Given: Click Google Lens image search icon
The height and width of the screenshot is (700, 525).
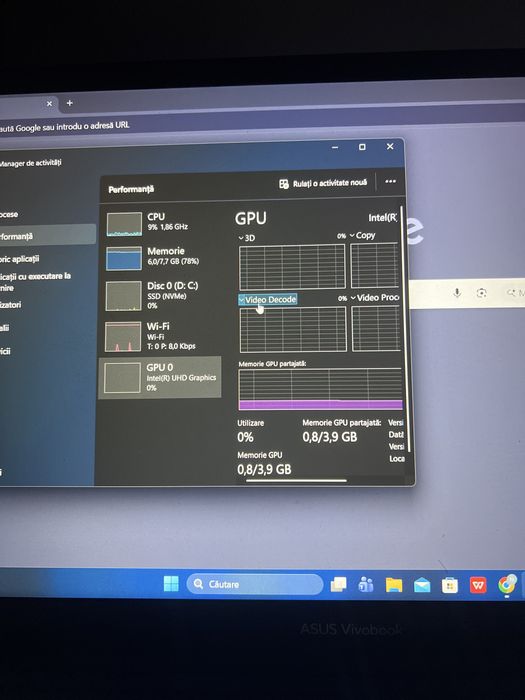Looking at the screenshot, I should click(481, 293).
